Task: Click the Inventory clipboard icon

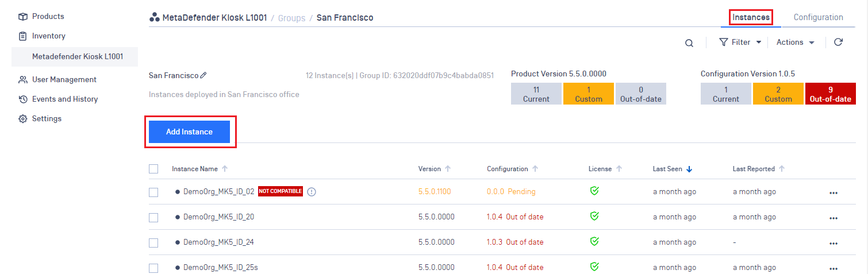Action: 23,36
